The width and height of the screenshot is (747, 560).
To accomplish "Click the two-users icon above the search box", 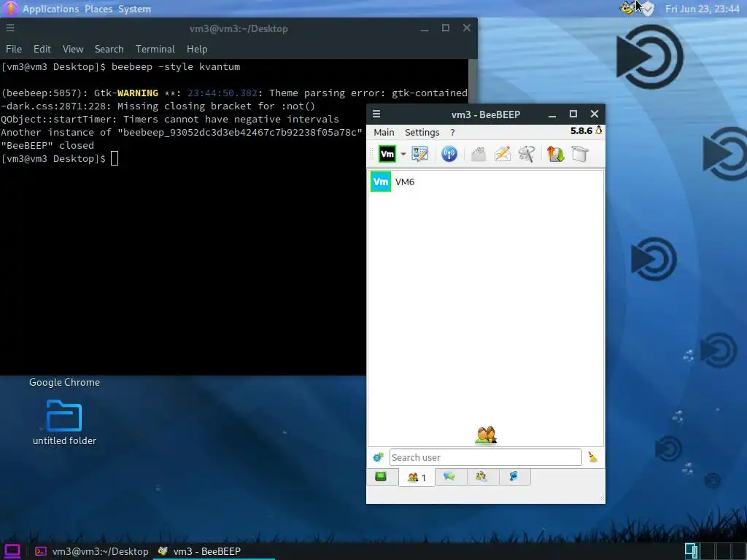I will (x=486, y=435).
